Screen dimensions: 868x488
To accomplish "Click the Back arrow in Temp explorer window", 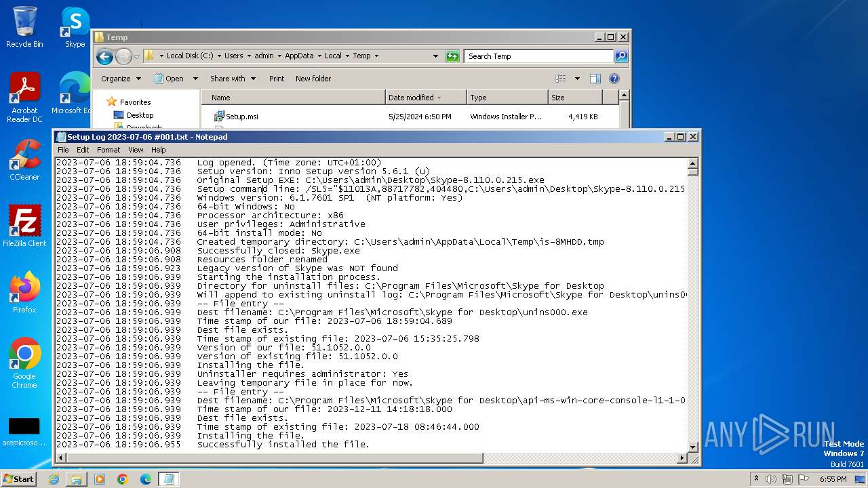I will [104, 56].
